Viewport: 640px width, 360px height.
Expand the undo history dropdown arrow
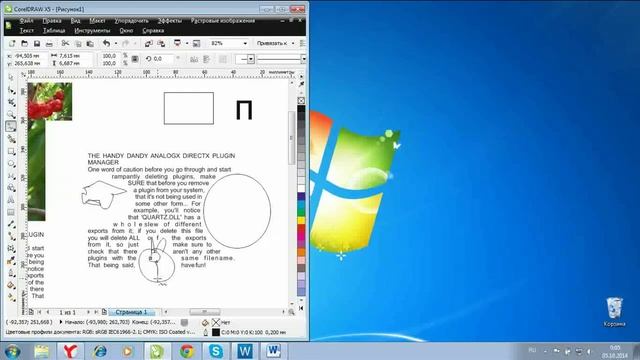(116, 43)
